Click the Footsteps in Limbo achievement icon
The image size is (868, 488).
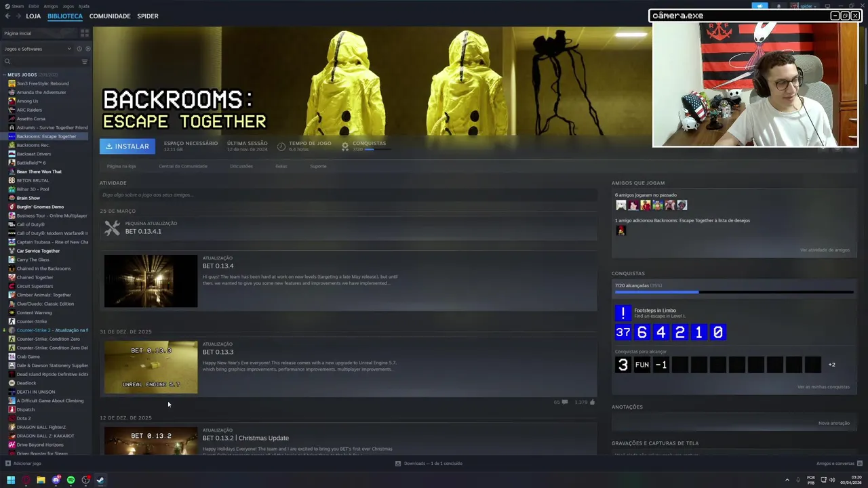[623, 313]
